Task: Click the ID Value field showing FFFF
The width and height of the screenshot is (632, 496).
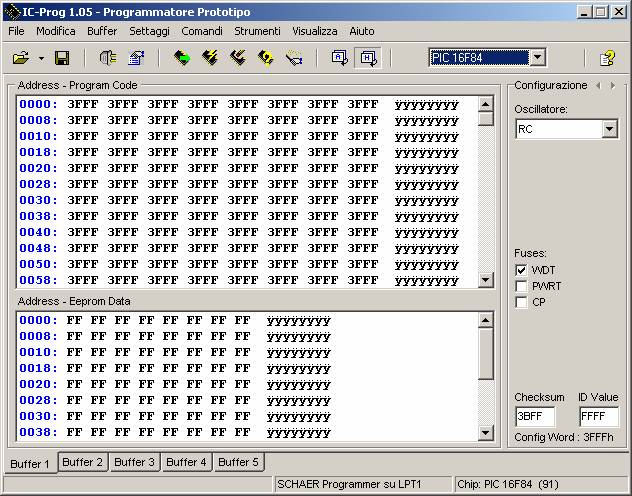Action: [x=599, y=416]
